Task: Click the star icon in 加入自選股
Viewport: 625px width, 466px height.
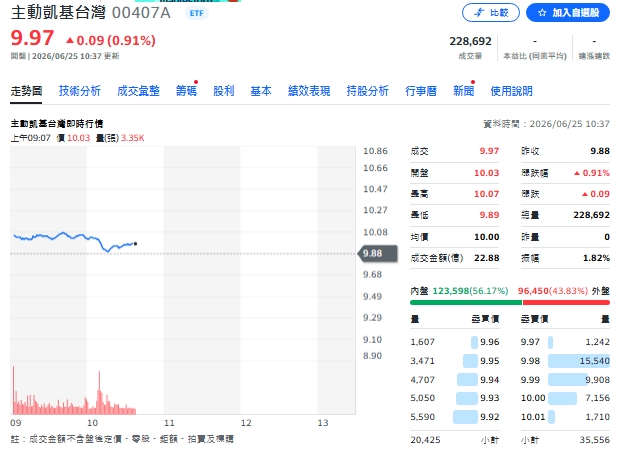Action: [x=542, y=13]
